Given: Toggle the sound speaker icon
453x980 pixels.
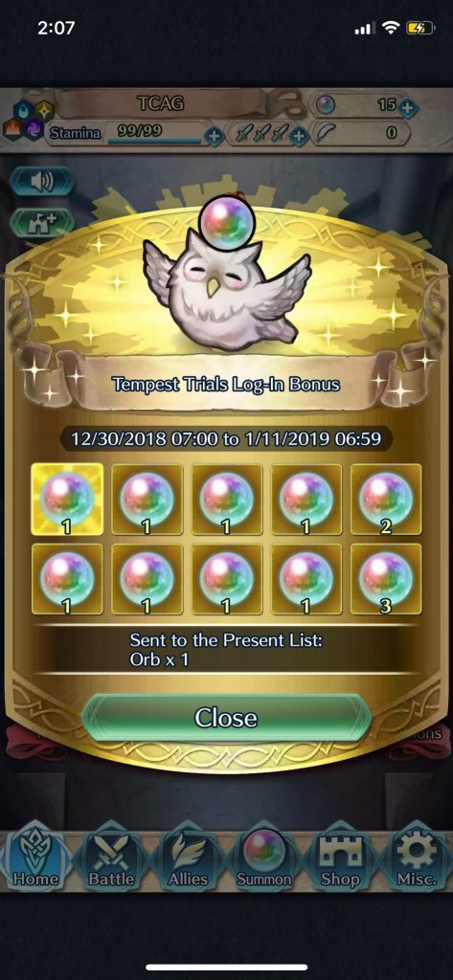Looking at the screenshot, I should [x=42, y=181].
